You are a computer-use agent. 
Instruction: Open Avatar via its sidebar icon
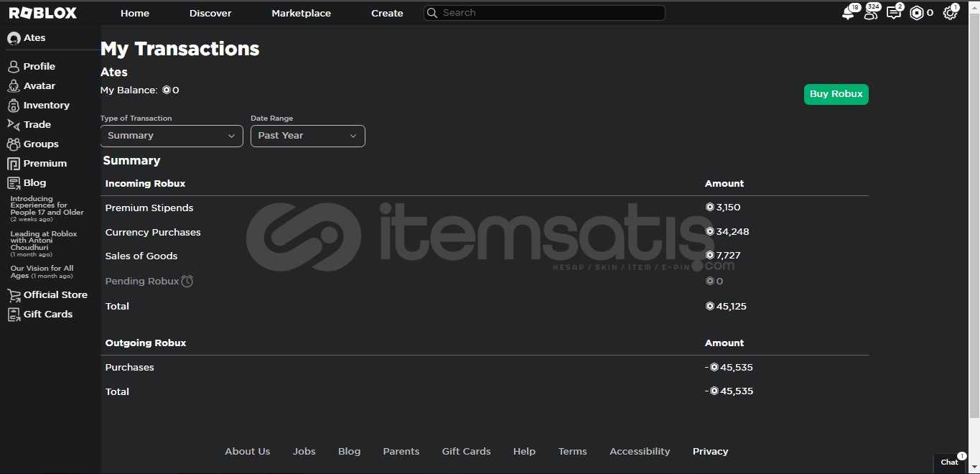pyautogui.click(x=13, y=86)
